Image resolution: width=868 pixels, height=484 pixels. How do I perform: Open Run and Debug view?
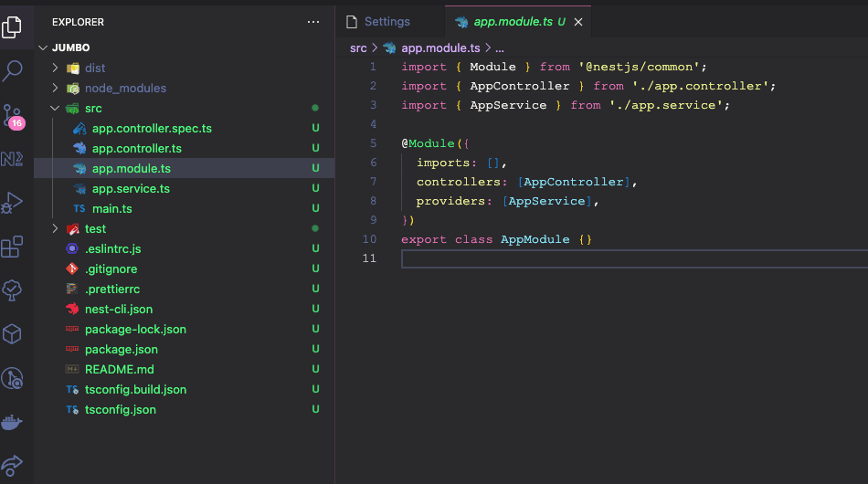click(x=13, y=203)
